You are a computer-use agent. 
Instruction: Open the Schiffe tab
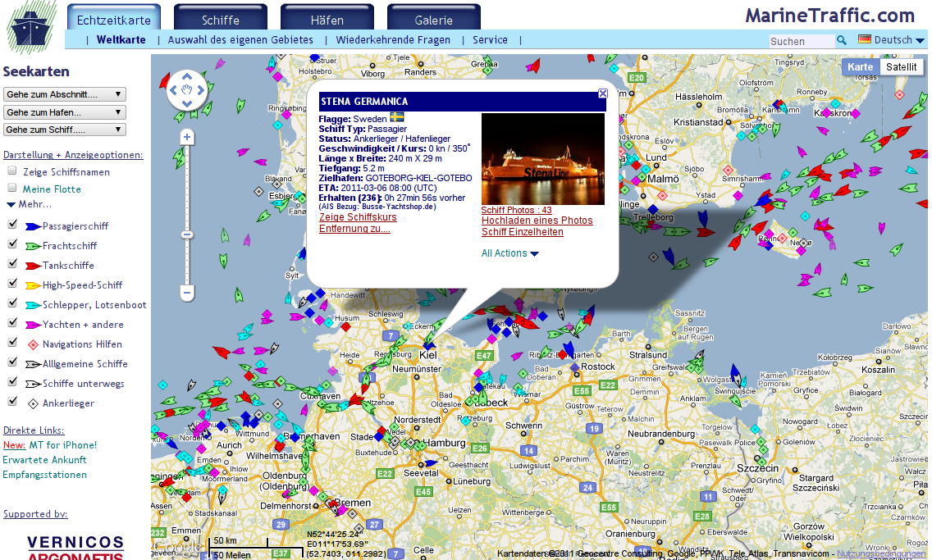[221, 18]
